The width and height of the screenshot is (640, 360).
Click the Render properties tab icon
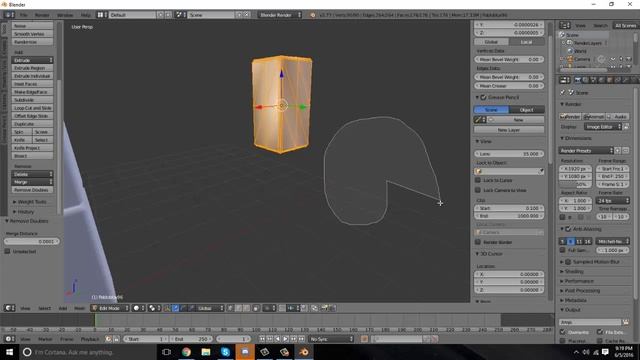pos(578,80)
